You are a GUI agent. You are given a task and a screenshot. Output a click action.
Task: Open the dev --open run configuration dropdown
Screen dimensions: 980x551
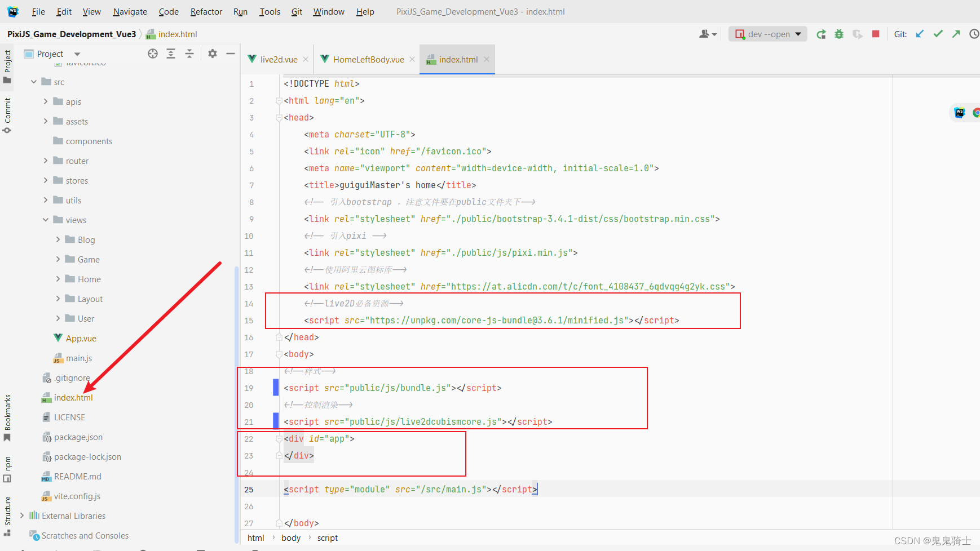(x=768, y=34)
